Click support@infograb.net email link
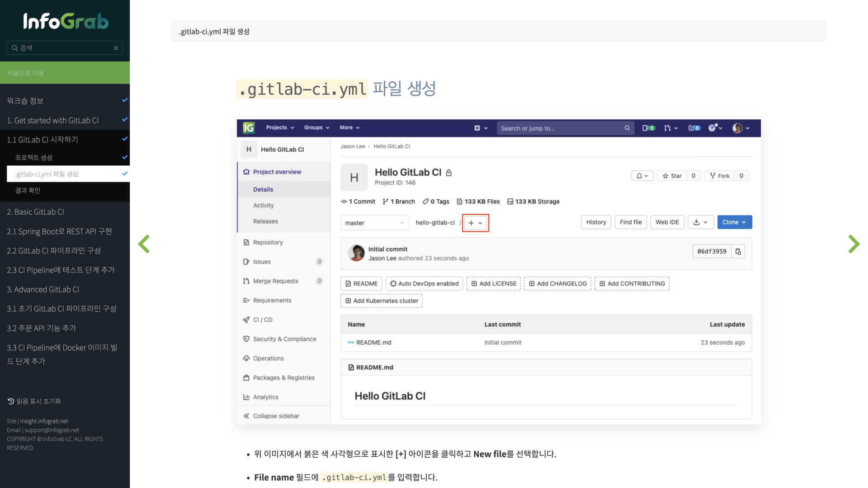The height and width of the screenshot is (488, 868). (x=52, y=430)
